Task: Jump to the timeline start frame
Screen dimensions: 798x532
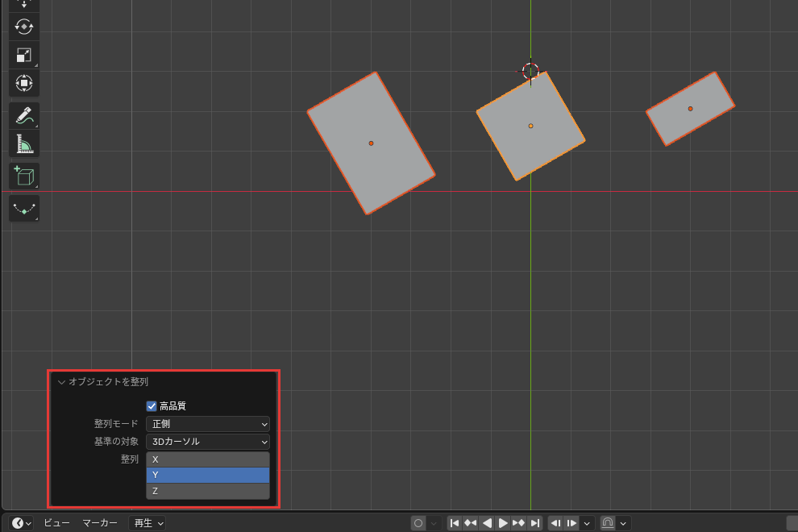Action: [x=455, y=523]
